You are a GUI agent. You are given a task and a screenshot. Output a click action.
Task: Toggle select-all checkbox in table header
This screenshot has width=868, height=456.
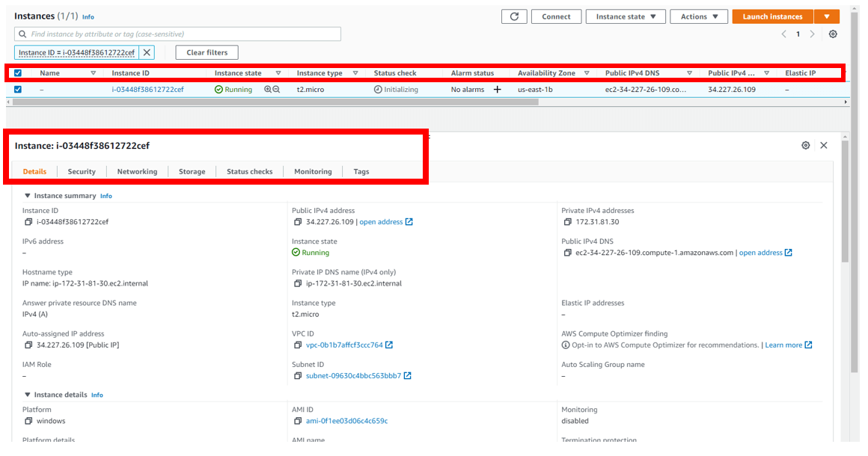[x=18, y=73]
